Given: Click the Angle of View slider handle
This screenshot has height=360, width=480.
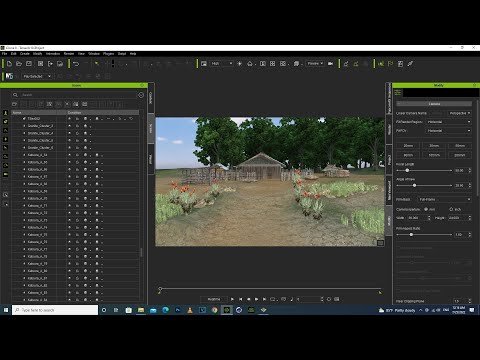Looking at the screenshot, I should [414, 185].
